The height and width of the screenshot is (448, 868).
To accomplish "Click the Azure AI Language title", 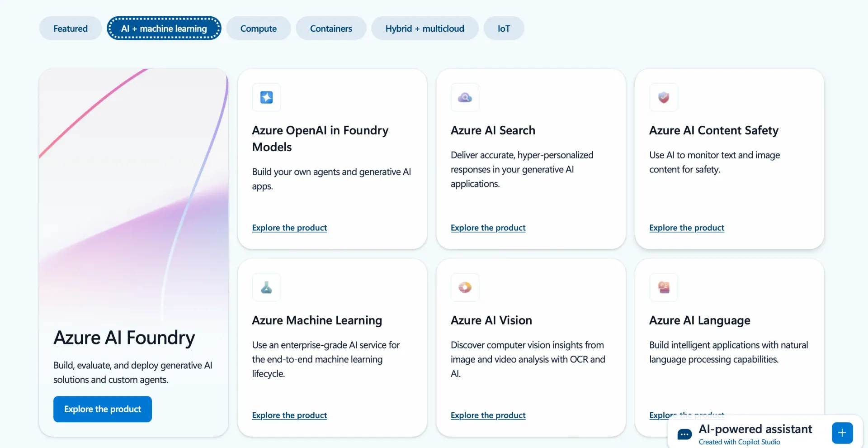I will [x=700, y=320].
